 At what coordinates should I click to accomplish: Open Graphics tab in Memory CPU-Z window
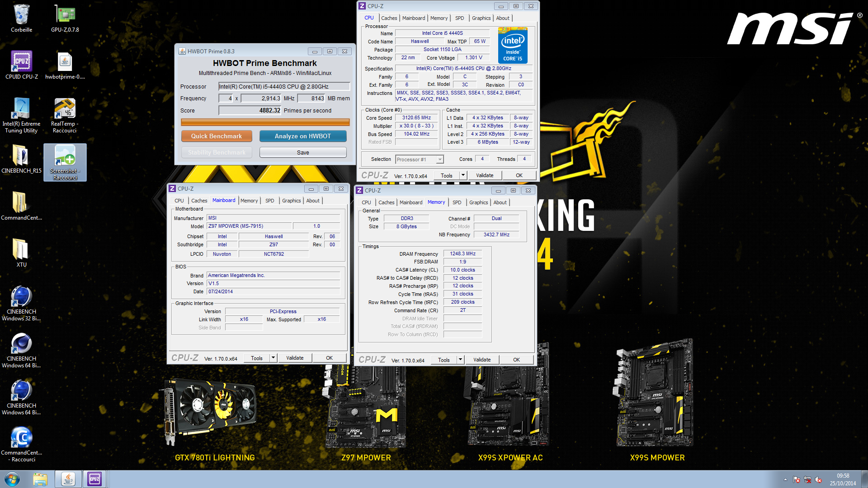(478, 202)
